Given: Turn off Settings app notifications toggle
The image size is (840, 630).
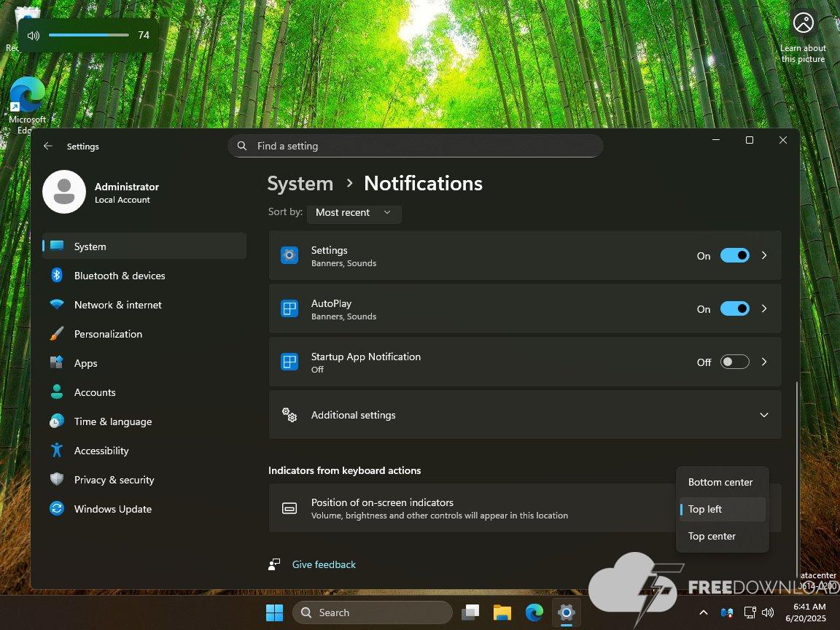Looking at the screenshot, I should click(x=734, y=255).
